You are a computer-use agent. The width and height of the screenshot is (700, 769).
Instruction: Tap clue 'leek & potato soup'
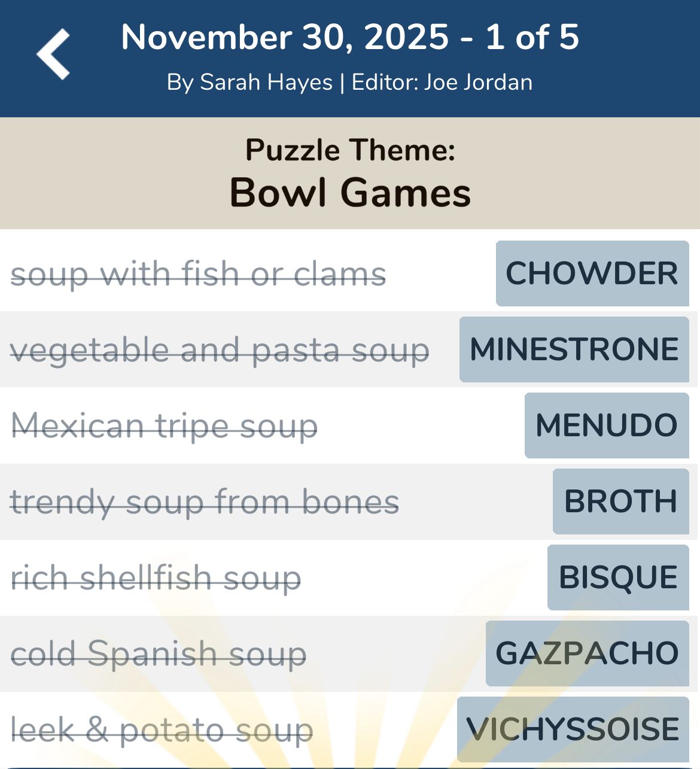pos(162,730)
